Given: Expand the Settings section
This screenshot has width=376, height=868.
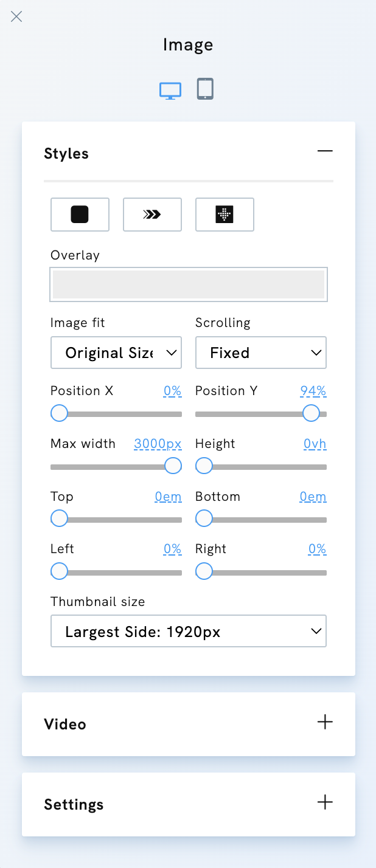Looking at the screenshot, I should click(x=325, y=802).
